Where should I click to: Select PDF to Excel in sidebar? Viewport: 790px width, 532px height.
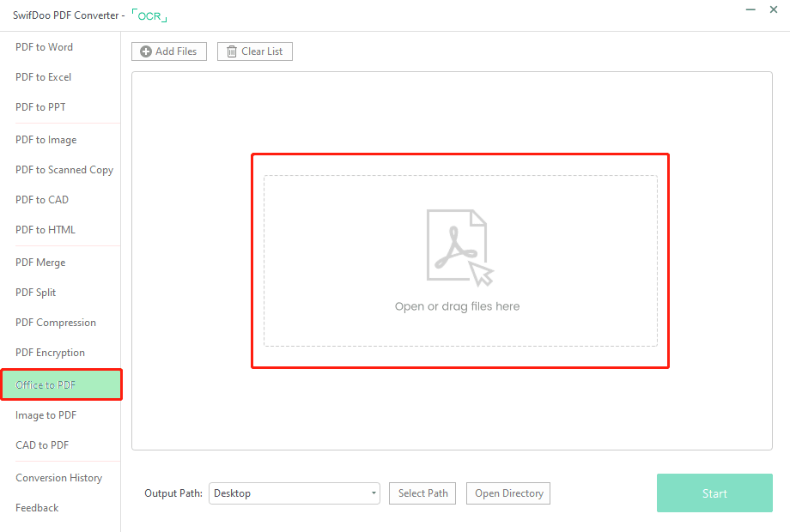tap(43, 77)
